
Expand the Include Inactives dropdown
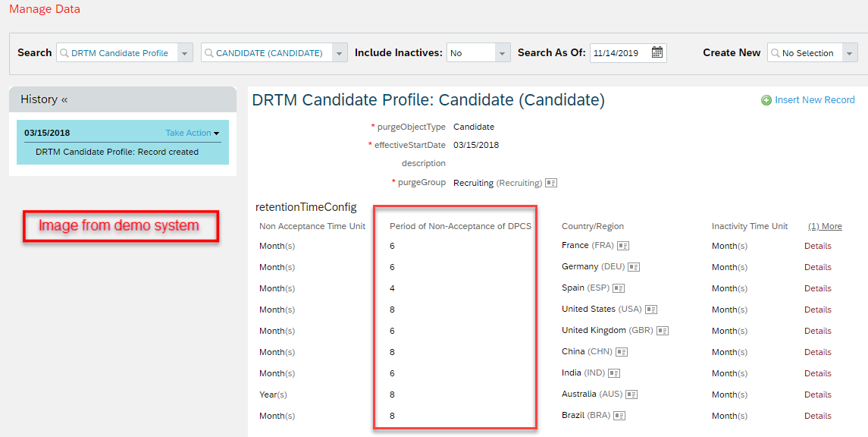(502, 53)
